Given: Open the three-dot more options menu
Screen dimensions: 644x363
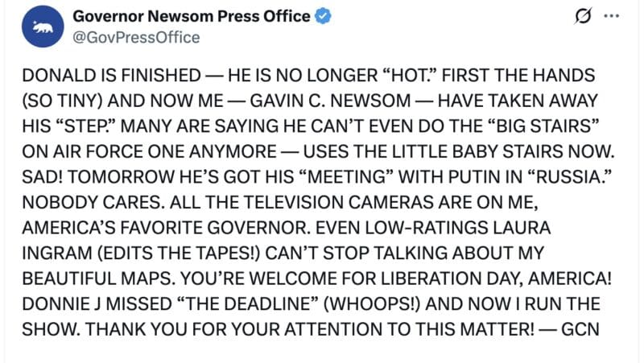Looking at the screenshot, I should (612, 16).
